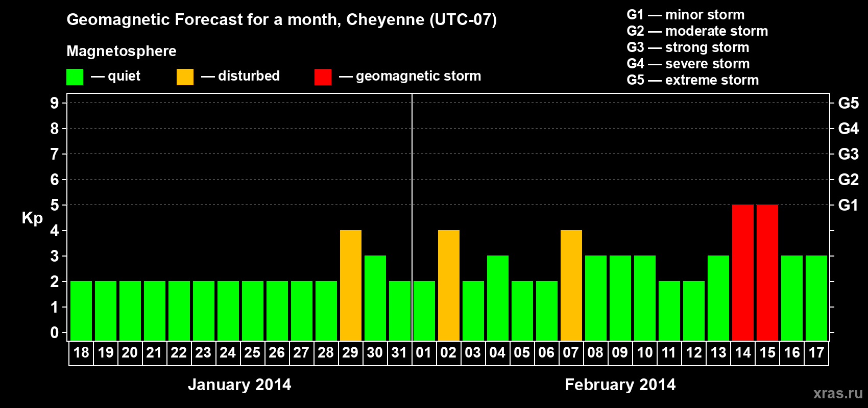Click the 'G4 — severe storm' legend text
This screenshot has width=868, height=408.
(x=688, y=64)
